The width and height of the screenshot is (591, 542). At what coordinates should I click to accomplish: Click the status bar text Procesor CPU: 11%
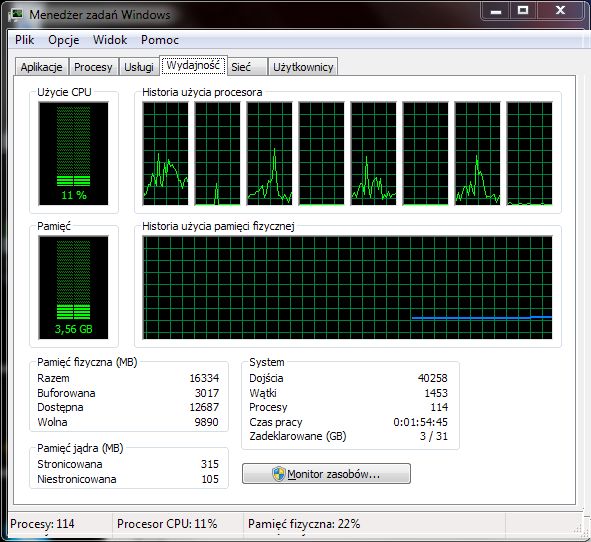click(x=167, y=524)
